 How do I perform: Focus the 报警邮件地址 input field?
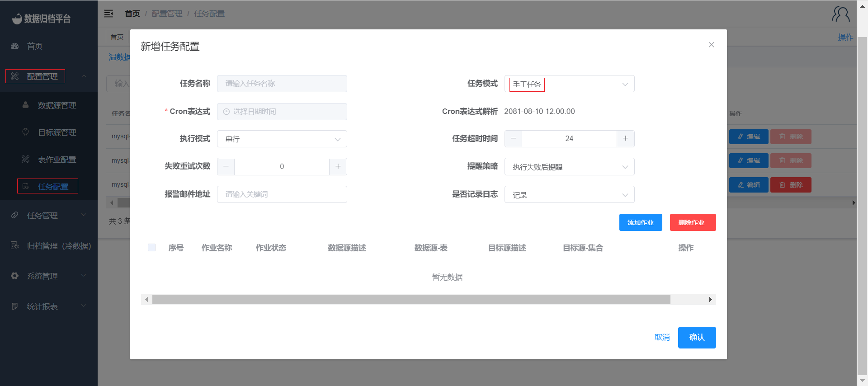point(282,194)
